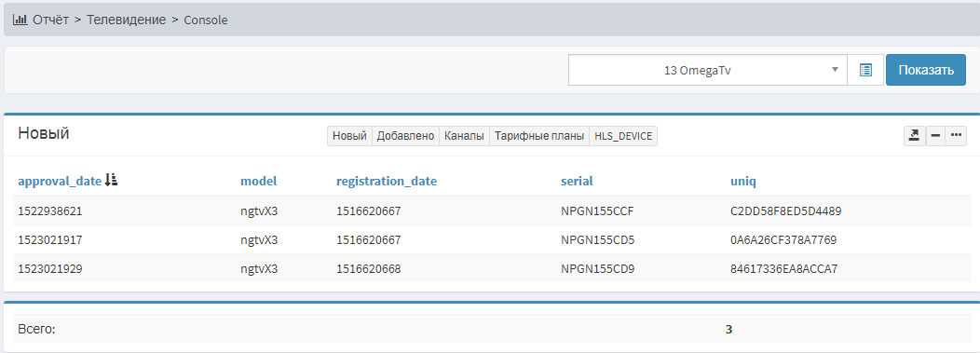Click approval date cell 1522938621
The width and height of the screenshot is (980, 353).
click(x=50, y=211)
